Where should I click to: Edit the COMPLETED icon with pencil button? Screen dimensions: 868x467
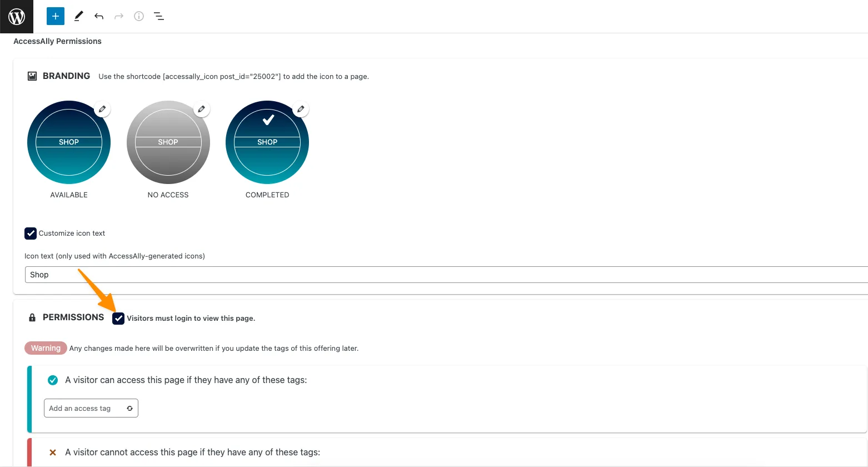(301, 109)
